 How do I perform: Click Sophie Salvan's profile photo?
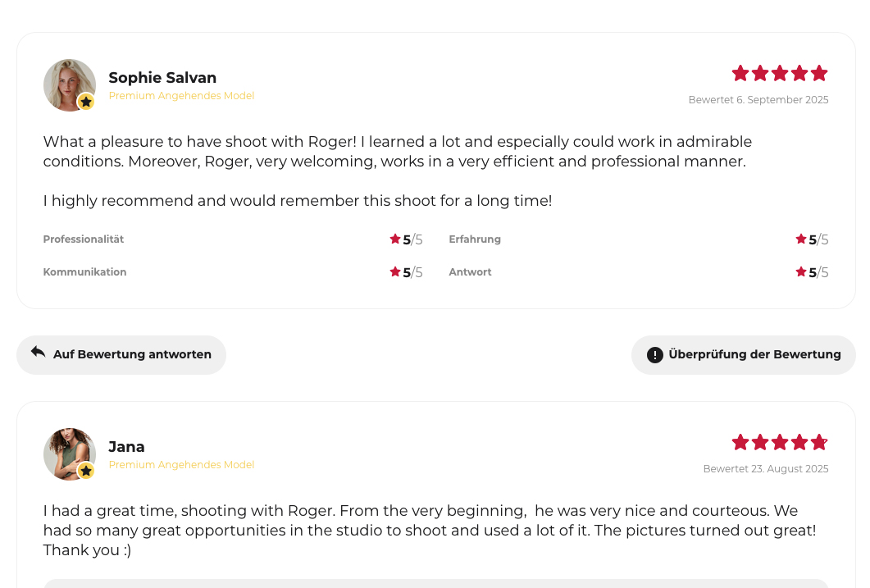click(68, 84)
